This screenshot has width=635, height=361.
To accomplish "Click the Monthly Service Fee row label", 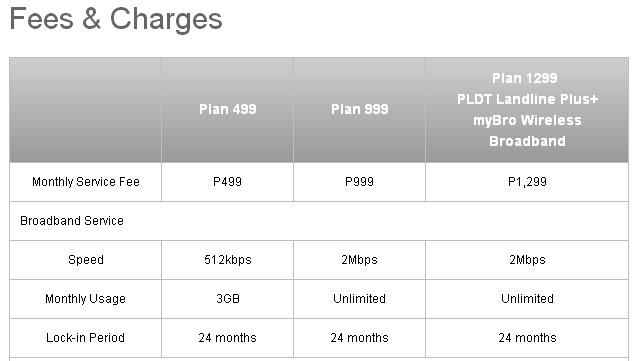I will coord(85,182).
